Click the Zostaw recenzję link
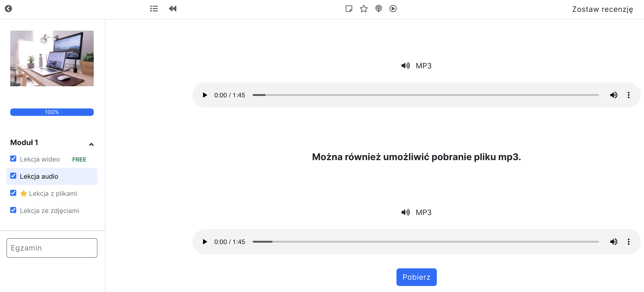The image size is (644, 292). click(x=602, y=9)
